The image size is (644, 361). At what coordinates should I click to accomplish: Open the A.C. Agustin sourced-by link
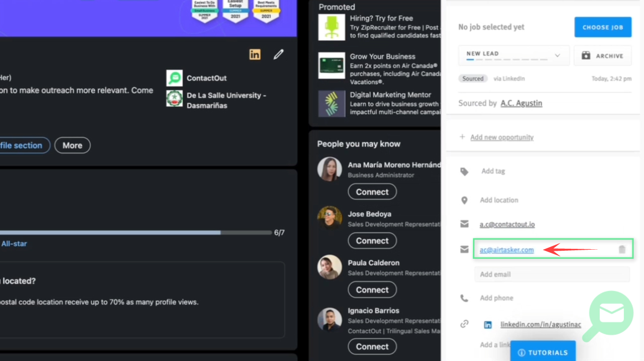521,103
